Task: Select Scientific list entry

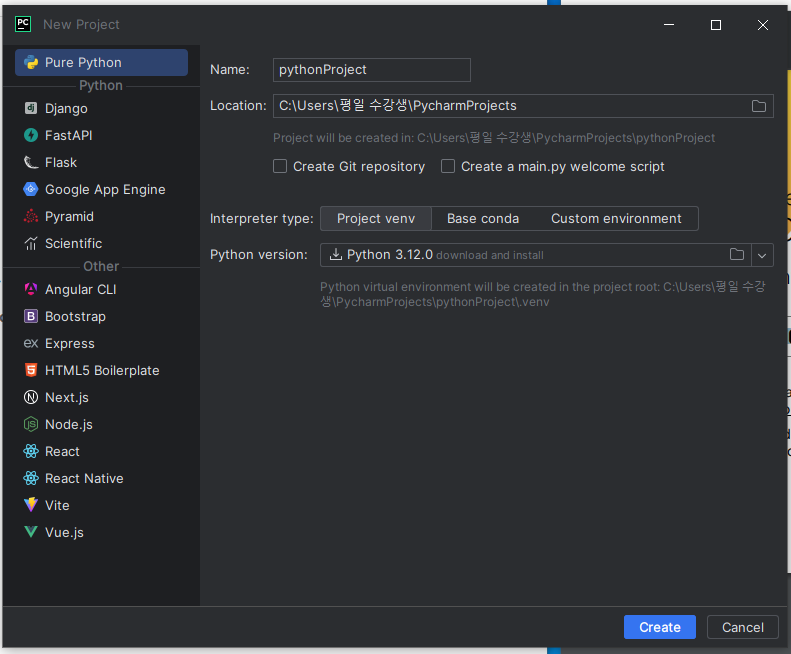Action: pyautogui.click(x=101, y=243)
